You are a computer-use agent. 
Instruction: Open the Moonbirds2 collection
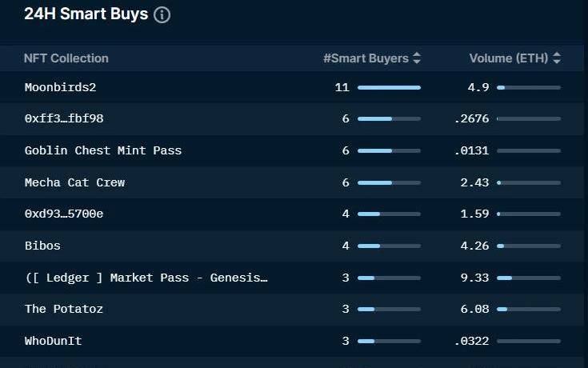(x=60, y=87)
